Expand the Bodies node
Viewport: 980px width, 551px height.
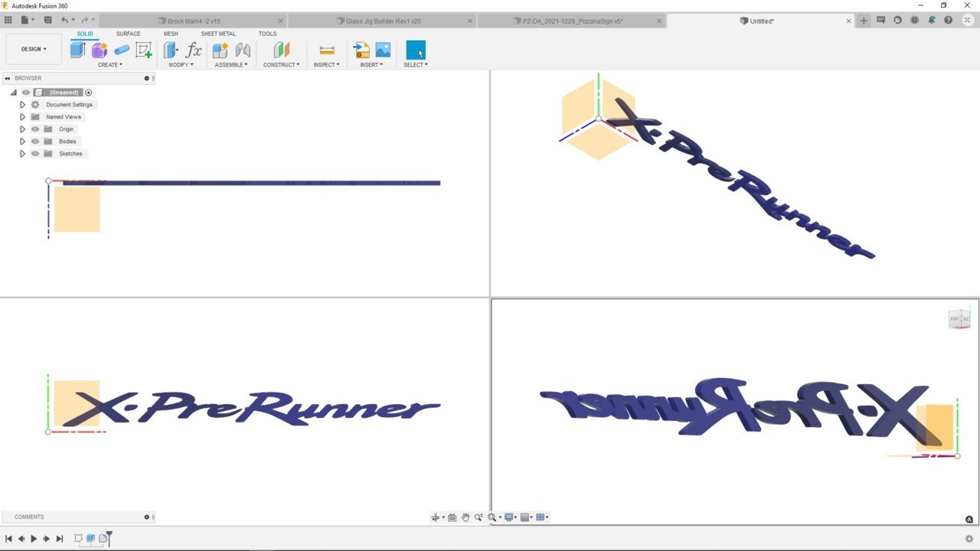point(22,142)
